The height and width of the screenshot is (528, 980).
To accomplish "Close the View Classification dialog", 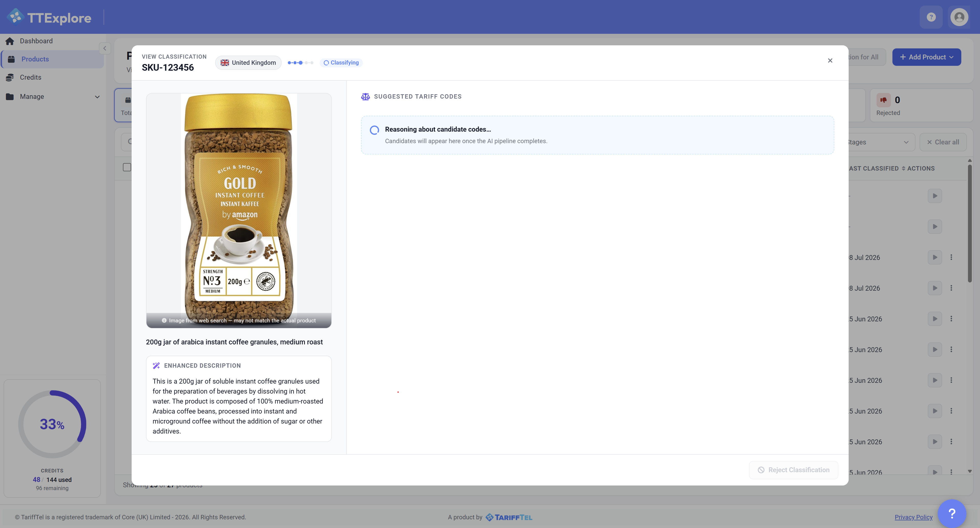I will (830, 60).
